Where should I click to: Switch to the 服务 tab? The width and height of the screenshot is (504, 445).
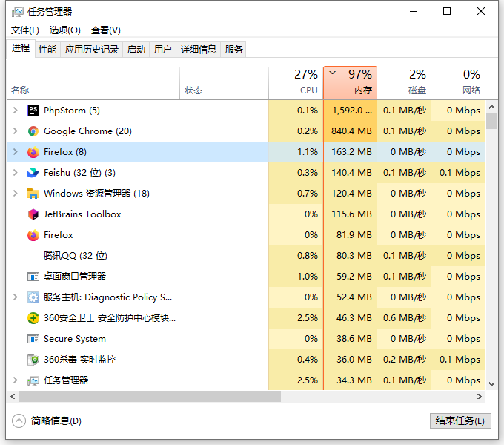(x=233, y=50)
